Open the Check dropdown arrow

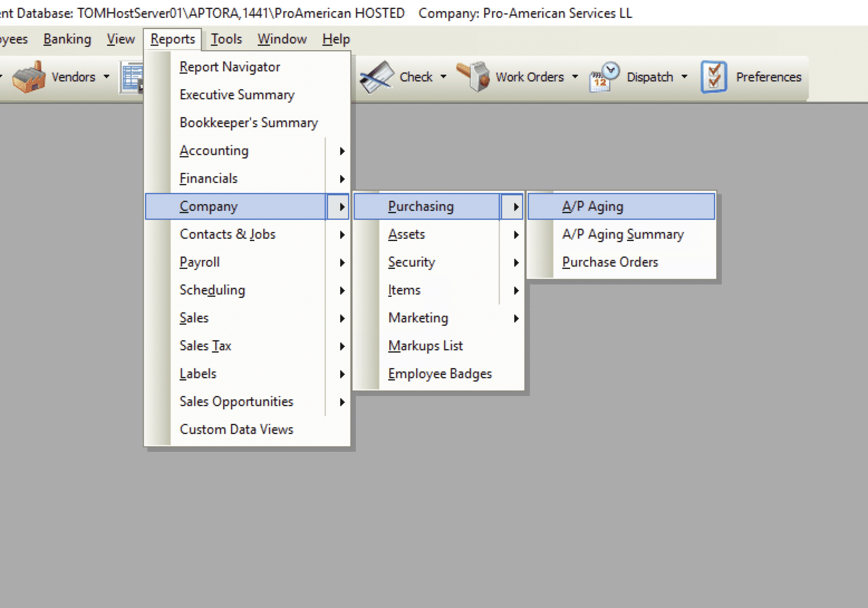click(x=443, y=77)
